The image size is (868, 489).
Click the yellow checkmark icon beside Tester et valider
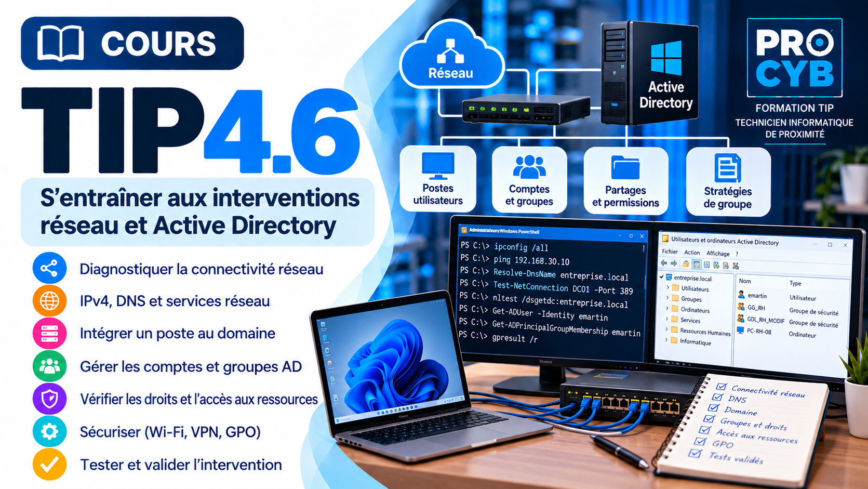(x=49, y=464)
